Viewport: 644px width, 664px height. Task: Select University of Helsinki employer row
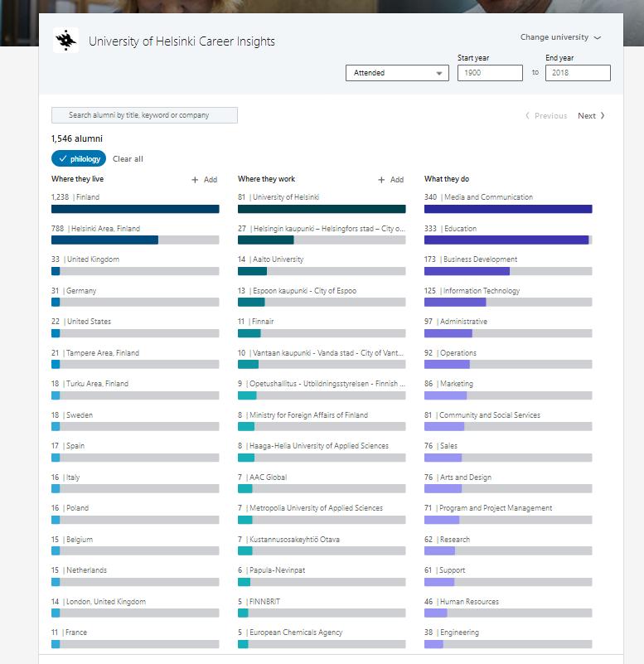pos(322,203)
